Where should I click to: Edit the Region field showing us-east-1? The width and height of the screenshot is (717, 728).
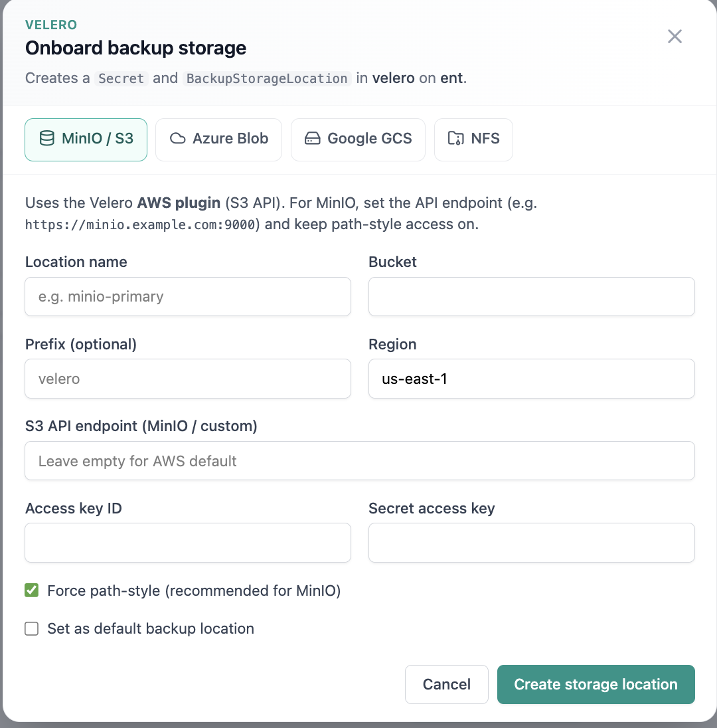click(531, 379)
